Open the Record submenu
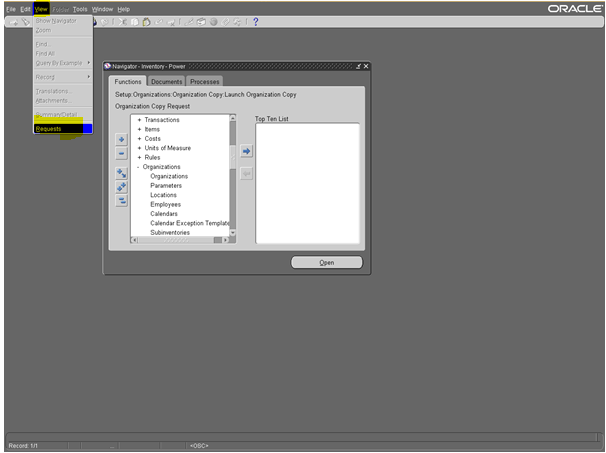The height and width of the screenshot is (453, 606). point(63,77)
